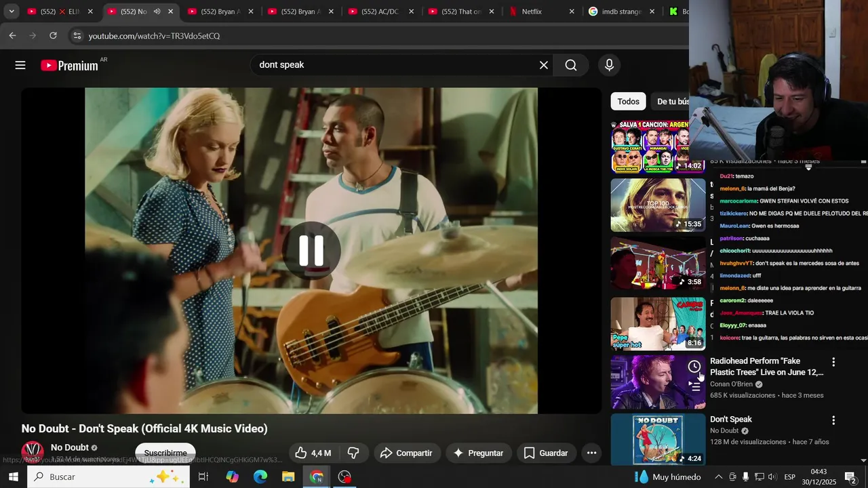Image resolution: width=868 pixels, height=488 pixels.
Task: Open the No Doubt channel name link
Action: (x=70, y=447)
